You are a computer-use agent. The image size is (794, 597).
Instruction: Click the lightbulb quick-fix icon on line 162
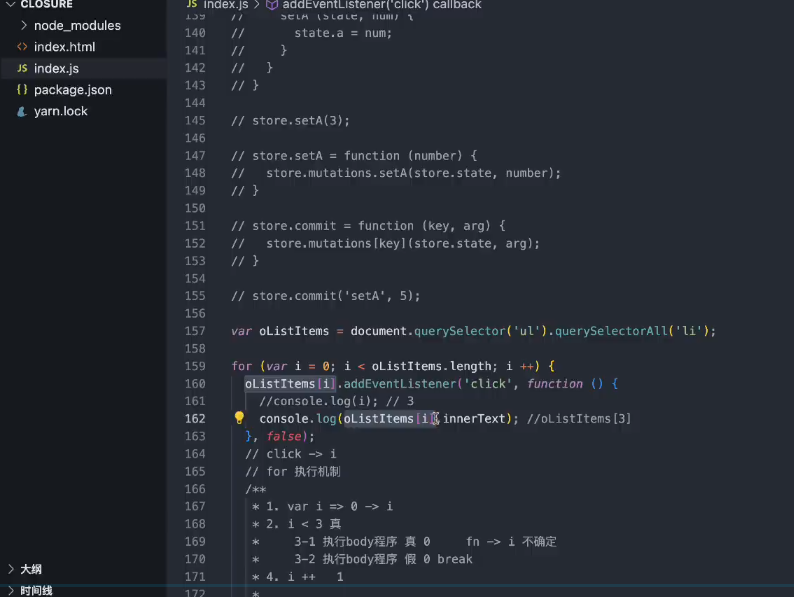coord(239,418)
